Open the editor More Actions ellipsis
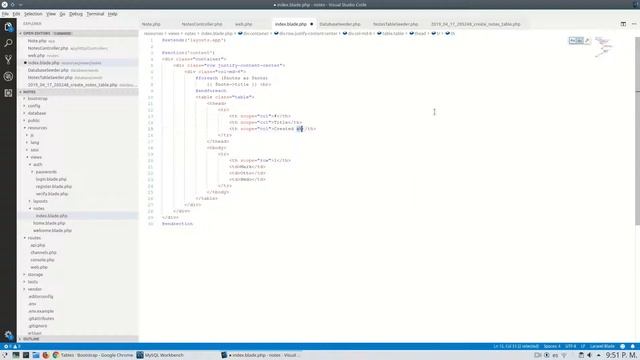Screen dimensions: 640x360 point(634,24)
